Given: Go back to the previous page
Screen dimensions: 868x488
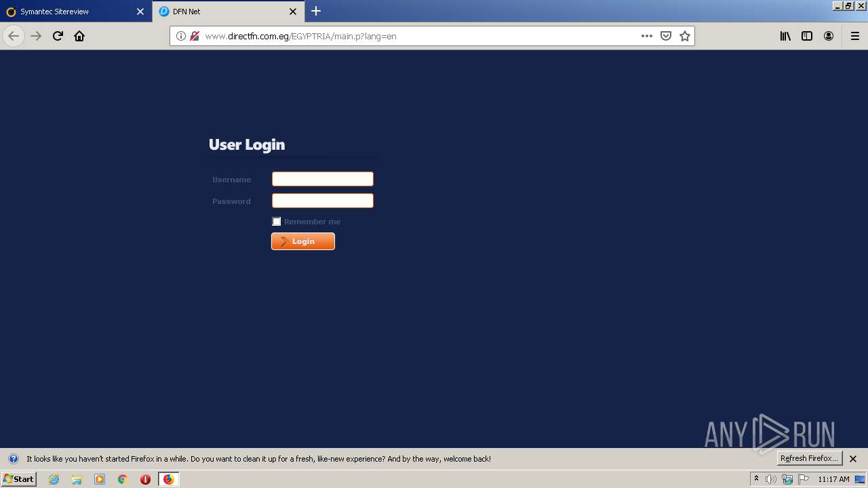Looking at the screenshot, I should tap(14, 36).
